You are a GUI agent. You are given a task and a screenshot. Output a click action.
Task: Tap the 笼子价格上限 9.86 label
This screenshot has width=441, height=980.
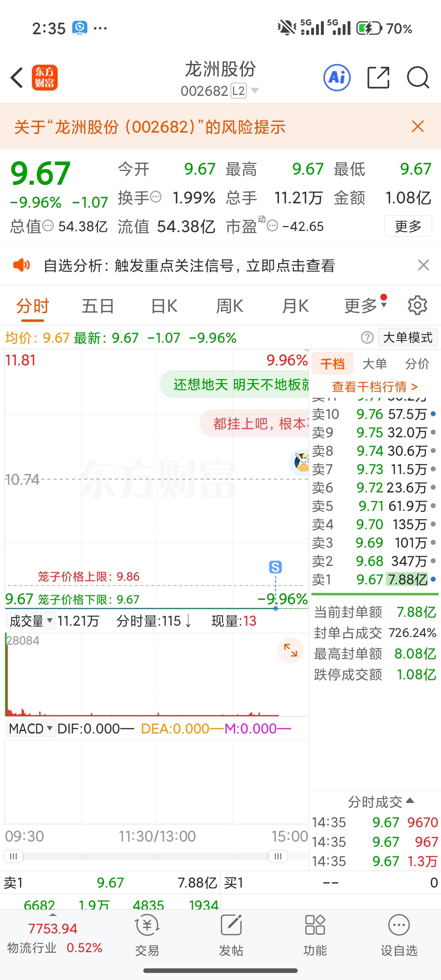[89, 576]
